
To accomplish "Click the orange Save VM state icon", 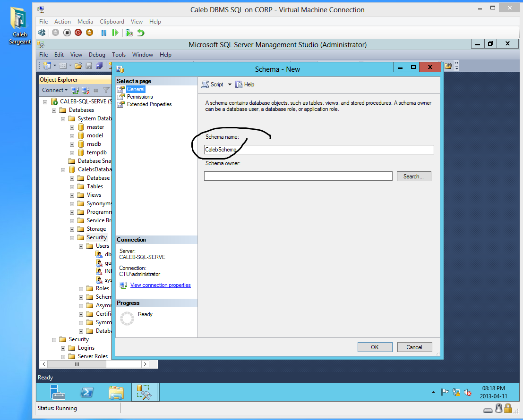I will [89, 33].
